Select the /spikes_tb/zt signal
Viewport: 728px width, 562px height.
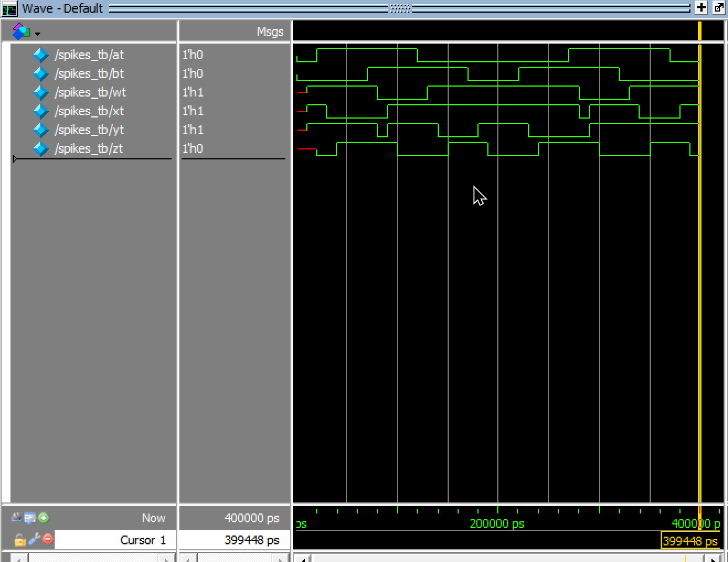89,149
